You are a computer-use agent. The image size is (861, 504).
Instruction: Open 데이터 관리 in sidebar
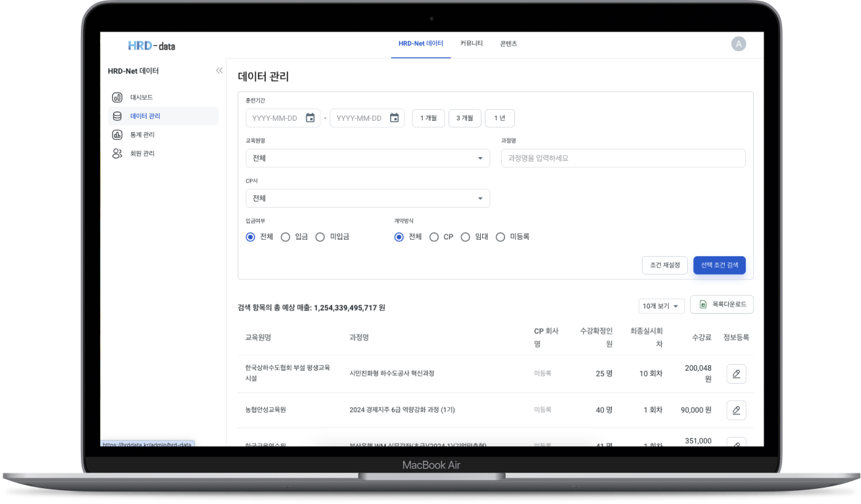coord(163,116)
